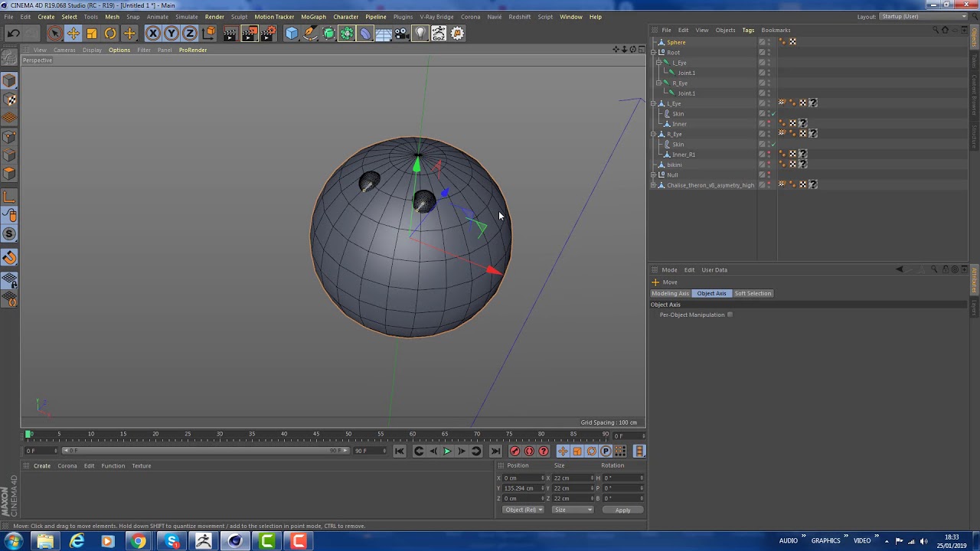The height and width of the screenshot is (551, 980).
Task: Select the Live Selection tool
Action: (x=54, y=33)
